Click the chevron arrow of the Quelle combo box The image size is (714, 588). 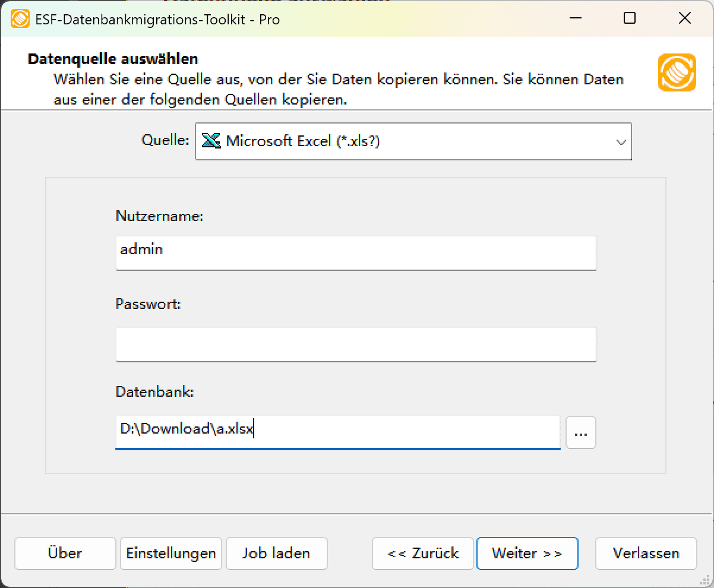(x=621, y=141)
